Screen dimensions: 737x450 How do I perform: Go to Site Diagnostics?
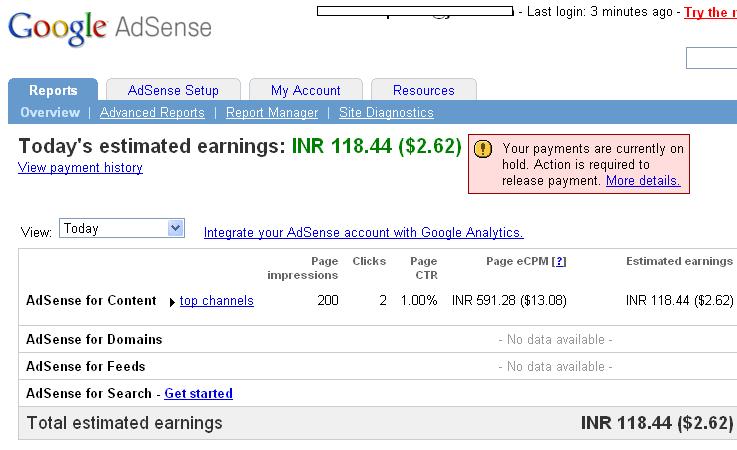pos(386,113)
